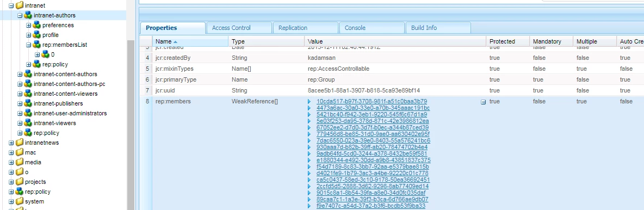Collapse the intranet folder
Image resolution: width=644 pixels, height=210 pixels.
coord(11,6)
